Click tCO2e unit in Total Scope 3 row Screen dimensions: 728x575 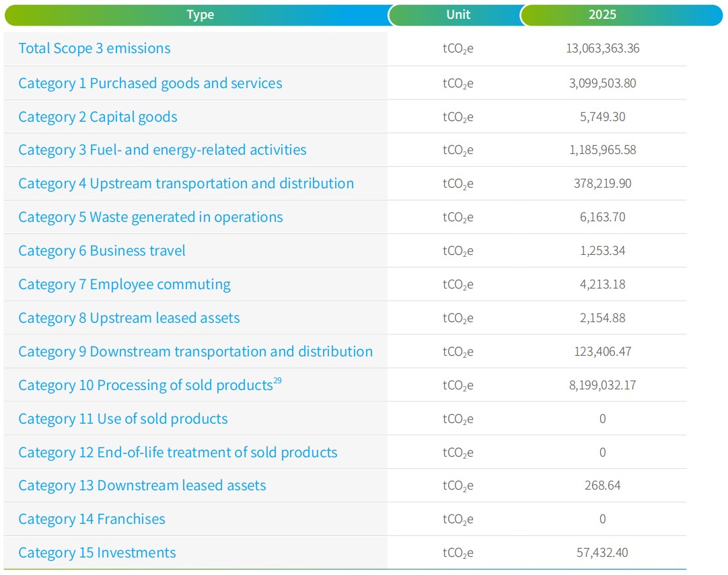click(458, 48)
